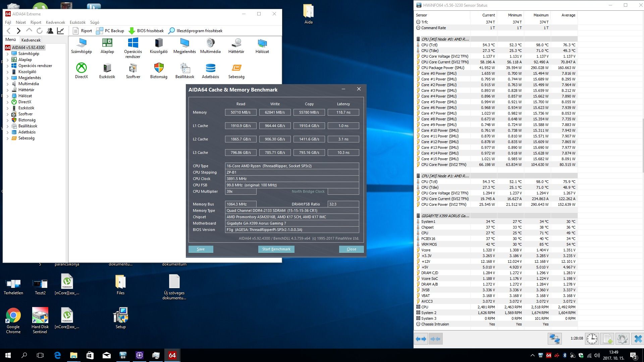Open the Alaplap motherboard icon
Viewport: 644px width, 362px height.
pos(107,46)
